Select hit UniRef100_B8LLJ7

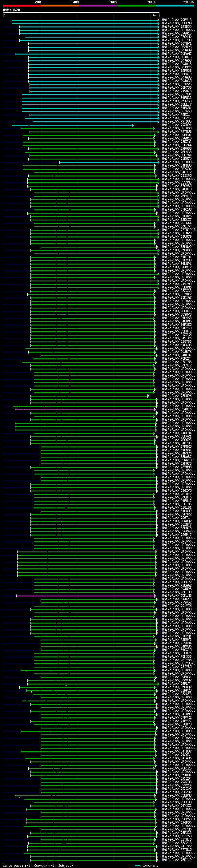pyautogui.click(x=177, y=104)
